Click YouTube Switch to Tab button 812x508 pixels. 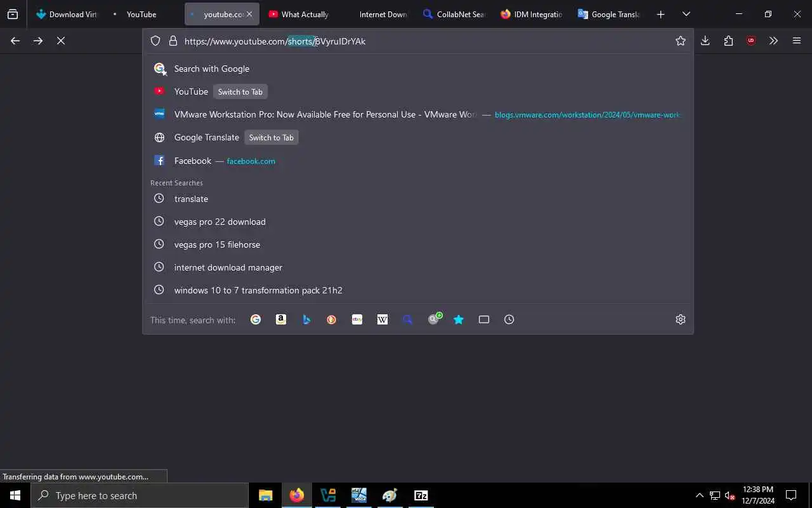click(x=240, y=92)
